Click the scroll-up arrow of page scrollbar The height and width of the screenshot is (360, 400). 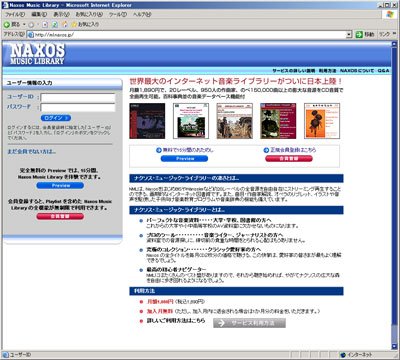[x=394, y=44]
